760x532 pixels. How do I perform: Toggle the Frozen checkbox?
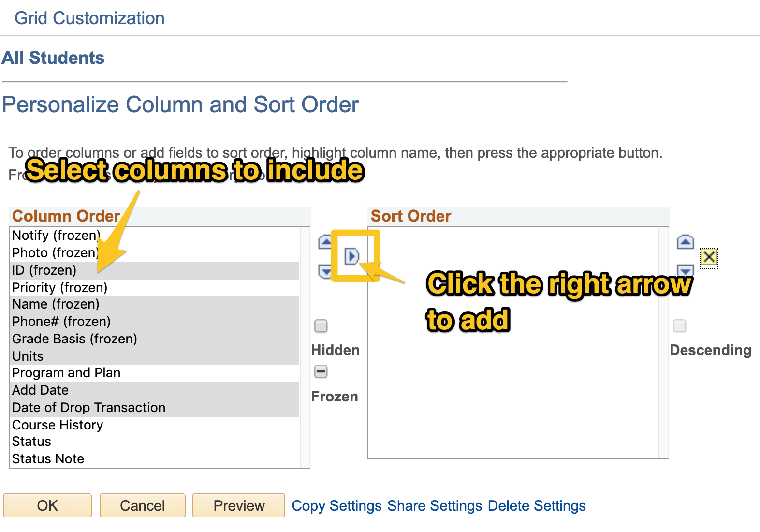click(321, 371)
